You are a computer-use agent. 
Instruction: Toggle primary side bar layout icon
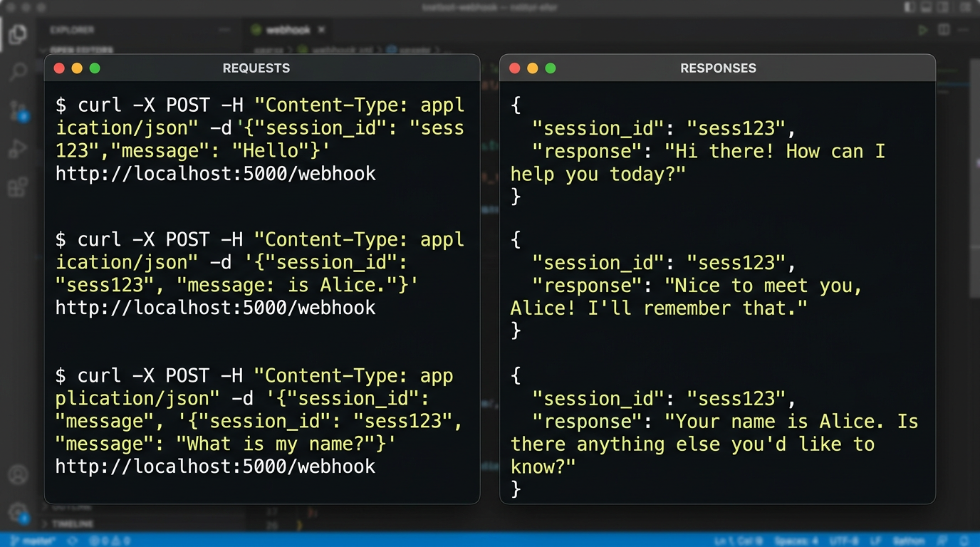[910, 7]
